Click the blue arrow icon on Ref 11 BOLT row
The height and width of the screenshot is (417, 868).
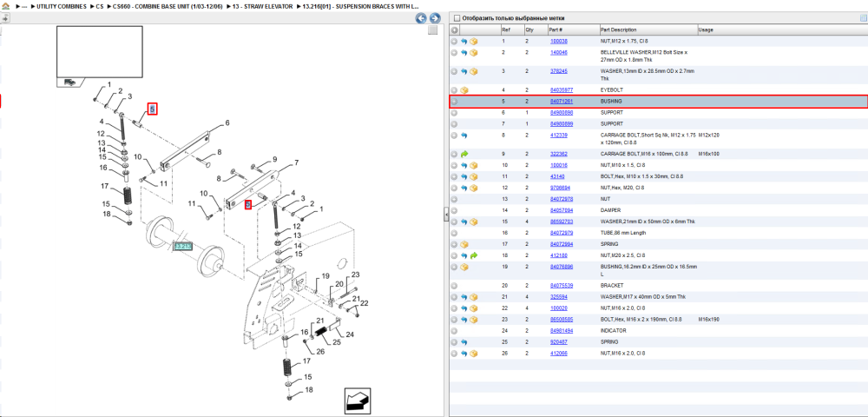pos(464,176)
